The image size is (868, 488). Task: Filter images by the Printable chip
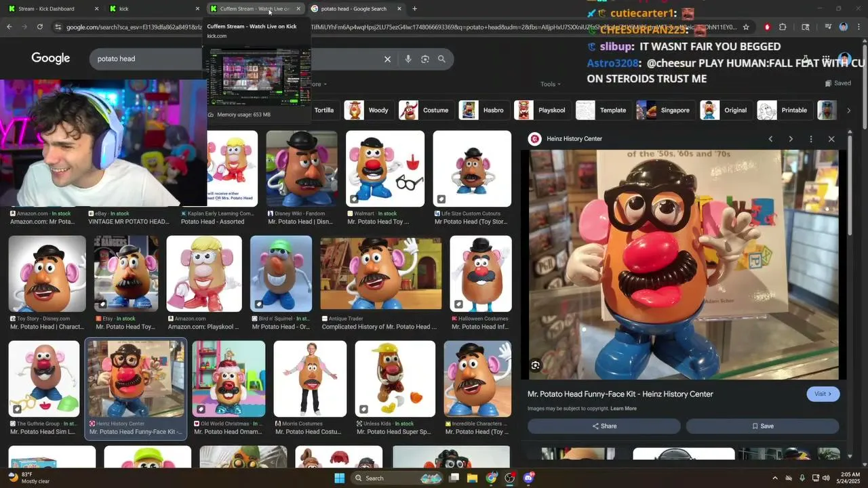pyautogui.click(x=785, y=110)
